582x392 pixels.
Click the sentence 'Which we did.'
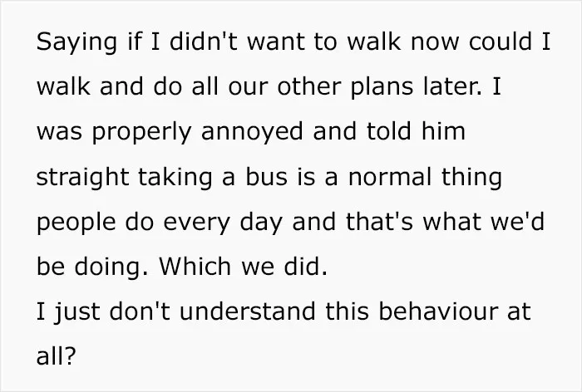tap(243, 266)
